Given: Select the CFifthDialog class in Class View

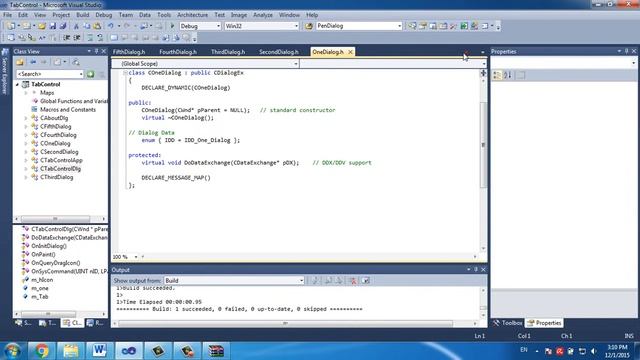Looking at the screenshot, I should tap(56, 127).
